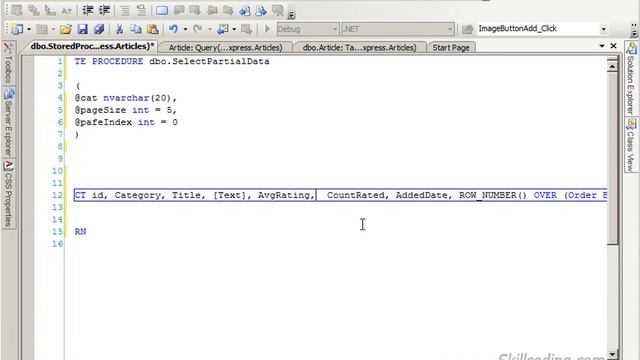Click the Open File folder icon
This screenshot has width=640, height=360.
[66, 29]
